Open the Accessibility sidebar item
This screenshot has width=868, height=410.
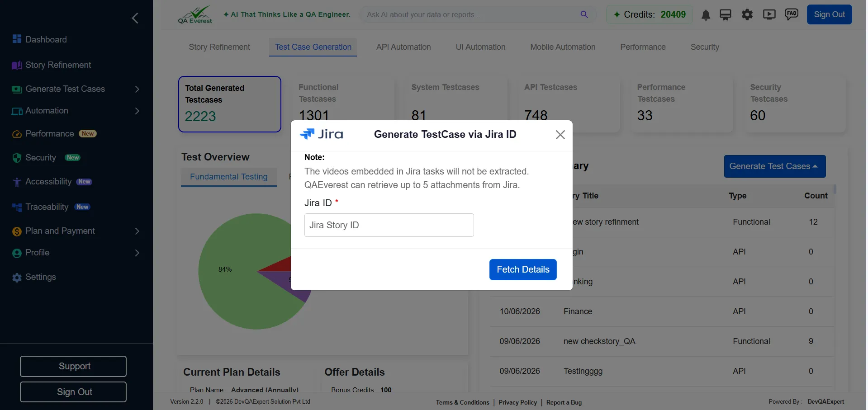(x=48, y=182)
